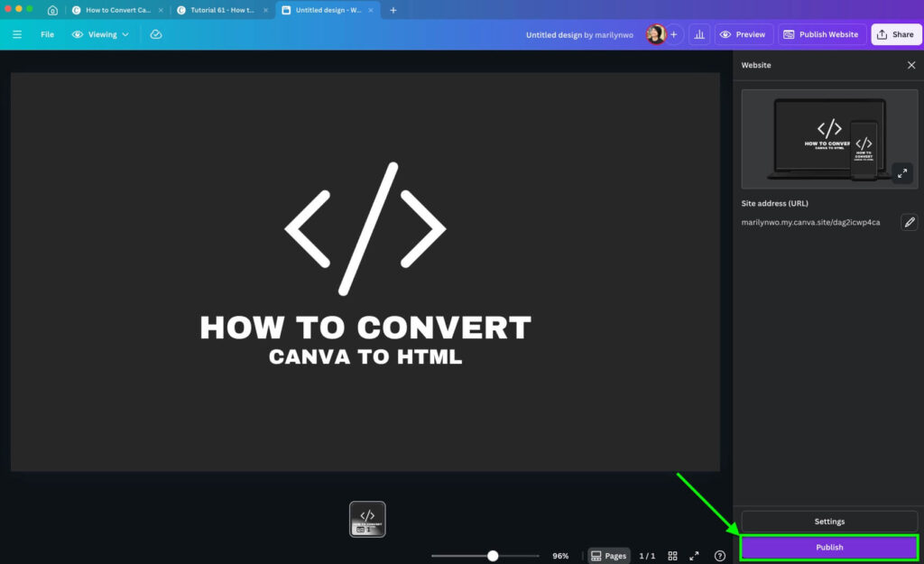Click the purple Publish button
The image size is (924, 564).
(827, 547)
